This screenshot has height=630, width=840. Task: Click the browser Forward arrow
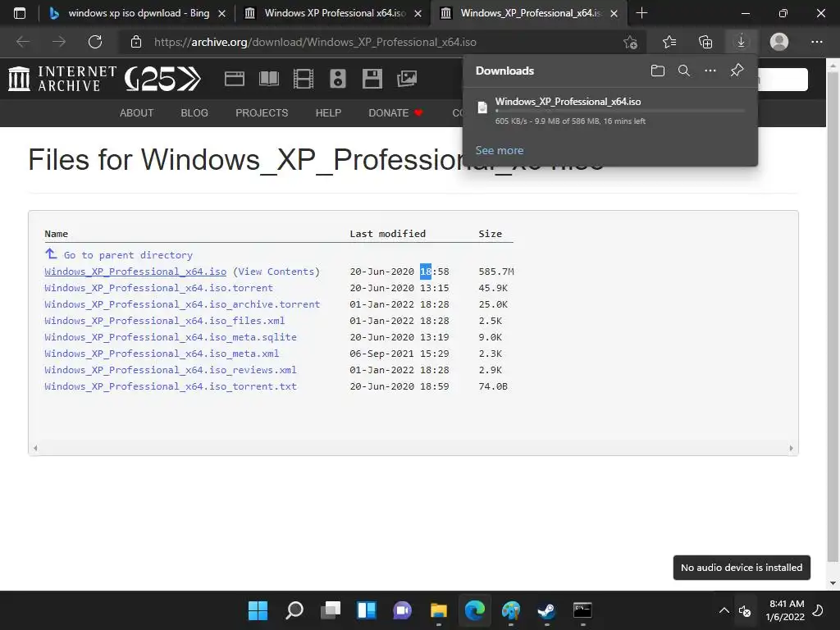pyautogui.click(x=59, y=42)
